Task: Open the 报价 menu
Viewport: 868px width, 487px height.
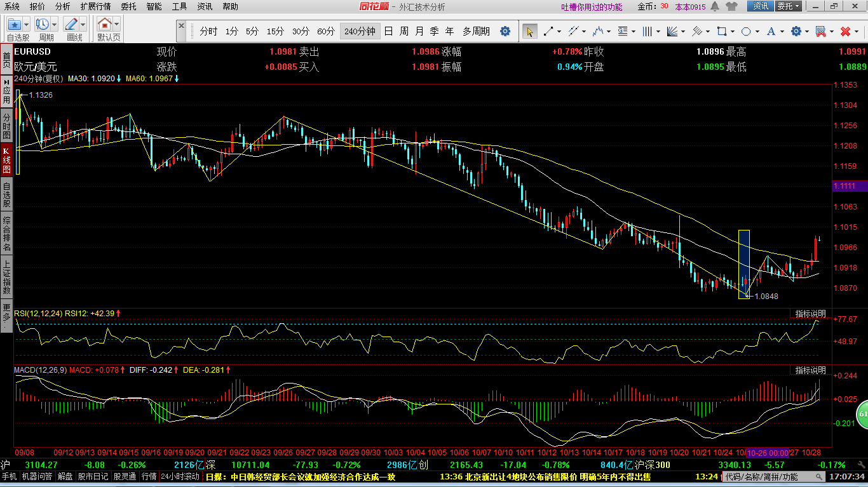Action: click(37, 6)
